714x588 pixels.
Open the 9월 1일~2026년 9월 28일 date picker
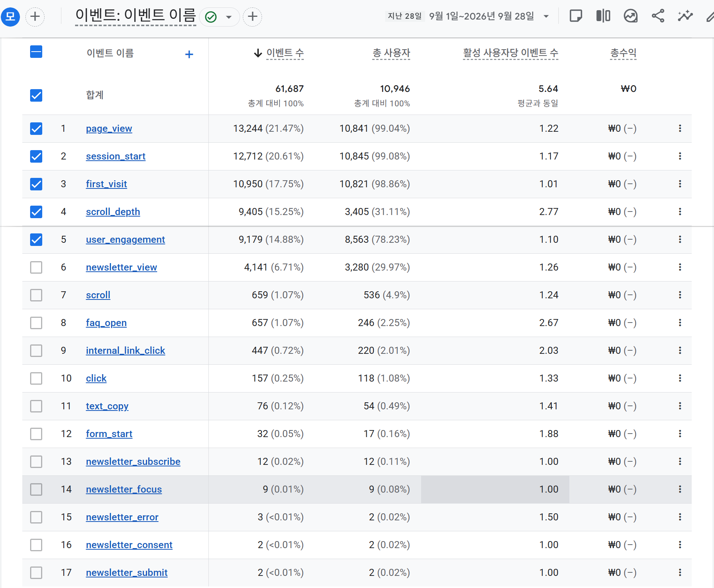pyautogui.click(x=481, y=16)
